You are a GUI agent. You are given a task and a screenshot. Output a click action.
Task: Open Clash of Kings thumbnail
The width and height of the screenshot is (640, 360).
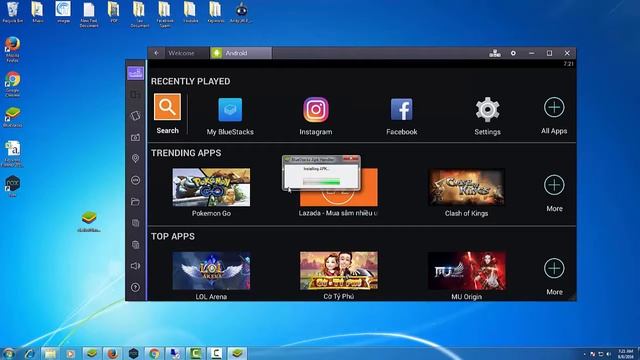pyautogui.click(x=467, y=187)
